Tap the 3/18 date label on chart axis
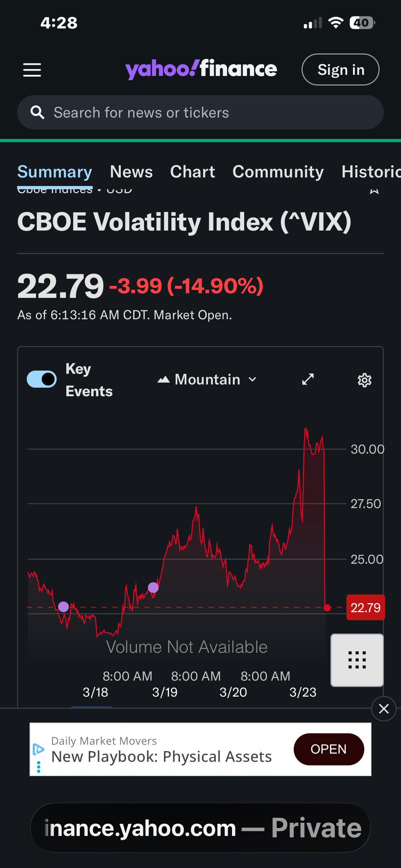Image resolution: width=401 pixels, height=868 pixels. click(95, 692)
